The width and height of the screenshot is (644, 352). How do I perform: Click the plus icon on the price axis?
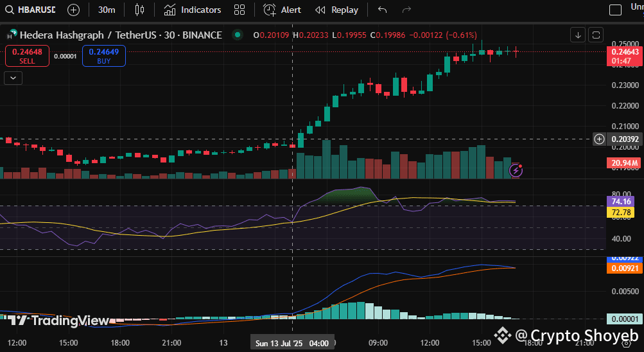[599, 139]
